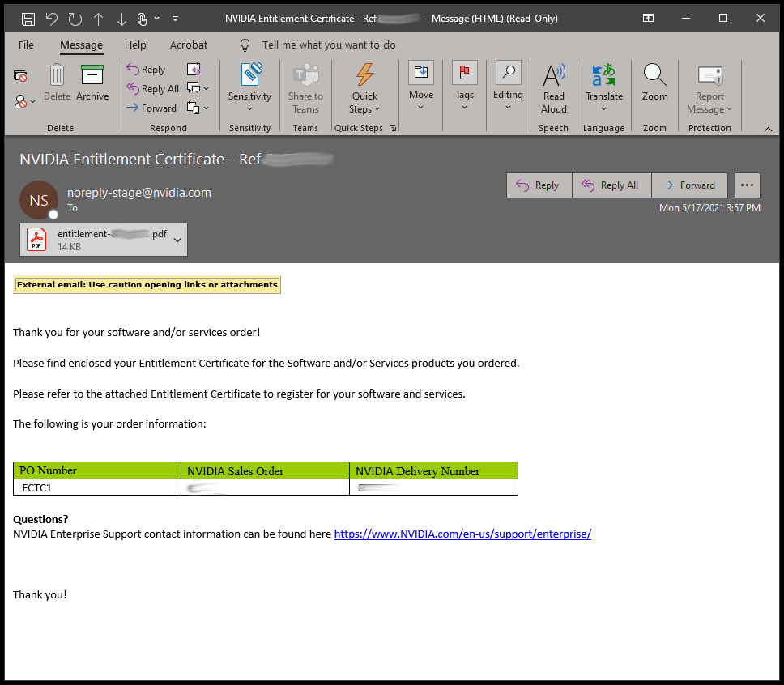Toggle Touch/Mouse mode icon
This screenshot has width=784, height=685.
(143, 19)
